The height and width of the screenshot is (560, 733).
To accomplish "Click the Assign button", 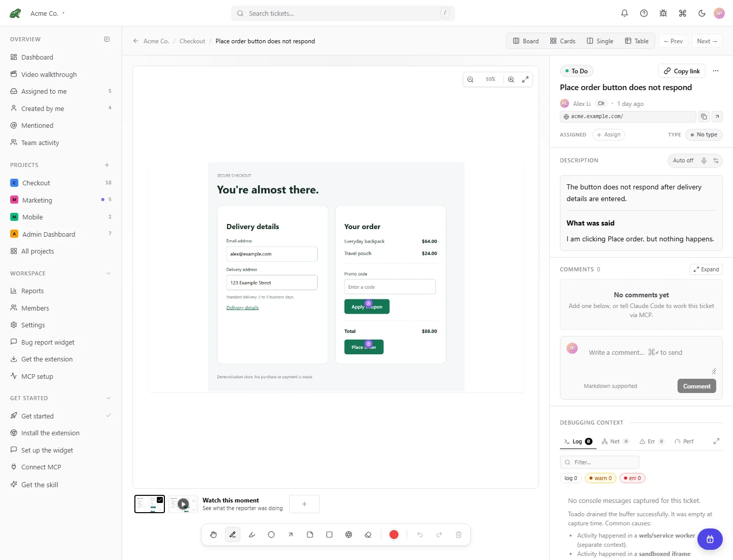I will click(609, 135).
